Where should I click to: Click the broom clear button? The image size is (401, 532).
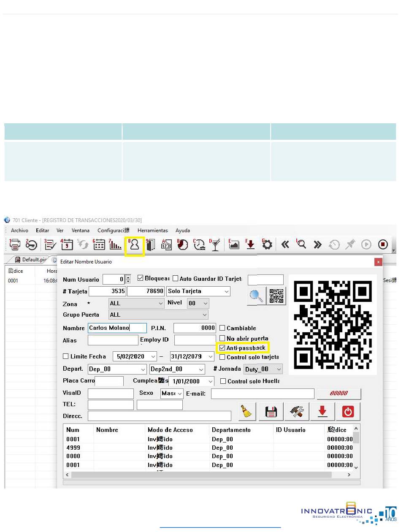[247, 411]
